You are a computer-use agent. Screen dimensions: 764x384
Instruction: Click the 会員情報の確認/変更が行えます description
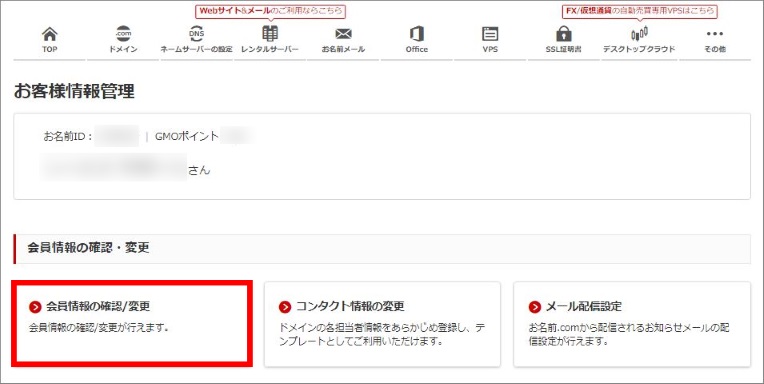(x=99, y=327)
